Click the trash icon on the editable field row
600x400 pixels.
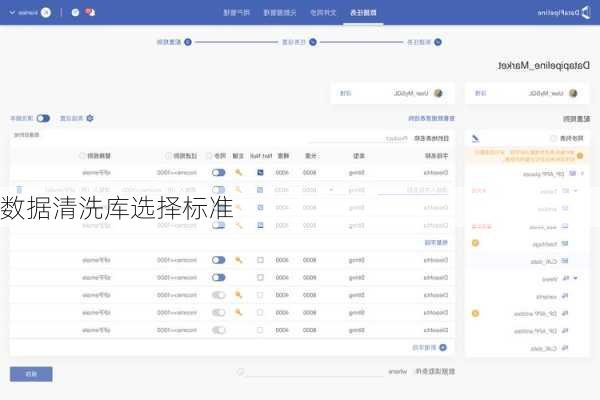[x=19, y=190]
